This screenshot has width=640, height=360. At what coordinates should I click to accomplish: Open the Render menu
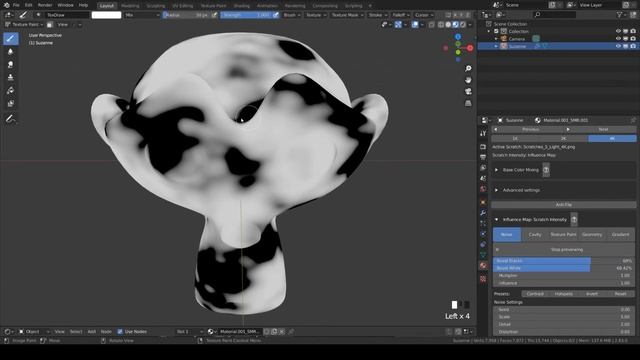pos(45,5)
